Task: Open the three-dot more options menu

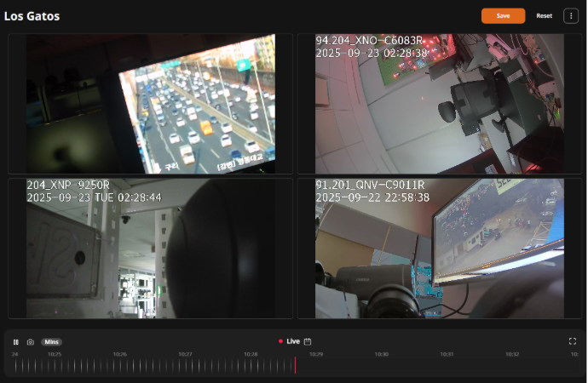Action: [x=570, y=15]
